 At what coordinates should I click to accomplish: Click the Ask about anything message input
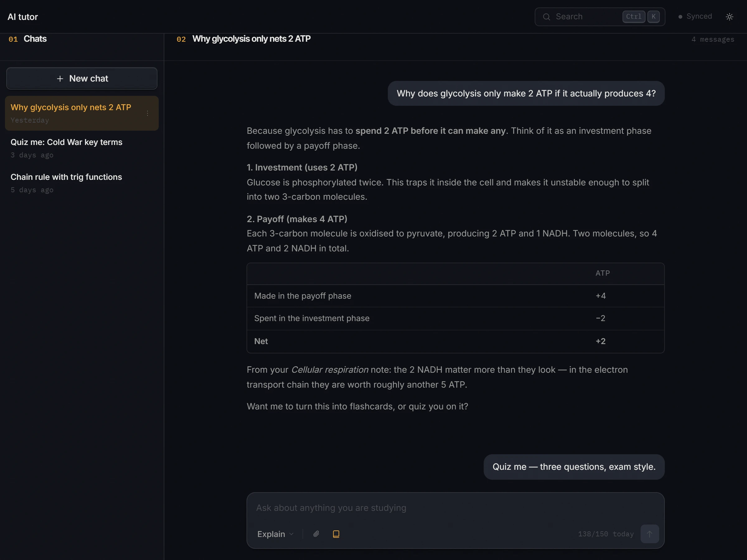[455, 508]
